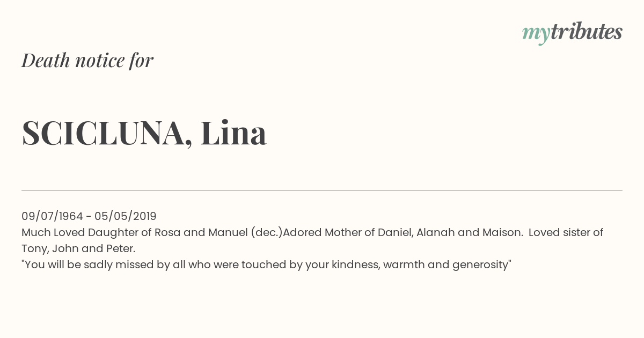Viewport: 644px width, 338px height.
Task: Click the birth date 09/07/1964
Action: [52, 216]
